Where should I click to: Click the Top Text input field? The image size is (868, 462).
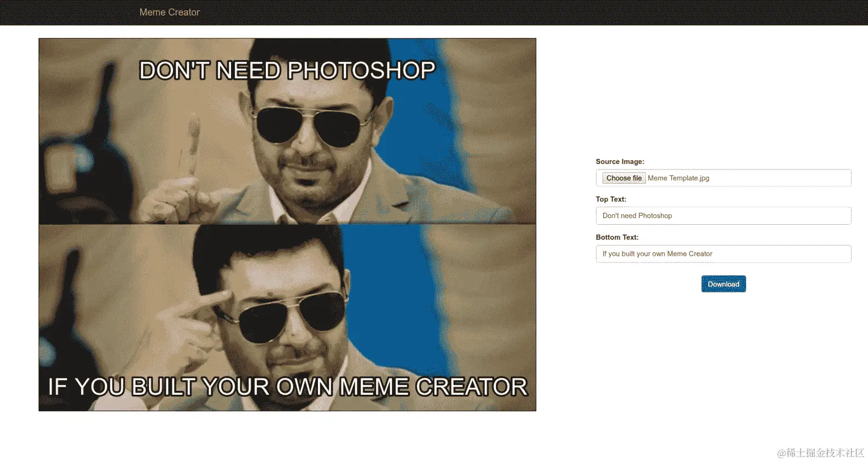coord(724,216)
